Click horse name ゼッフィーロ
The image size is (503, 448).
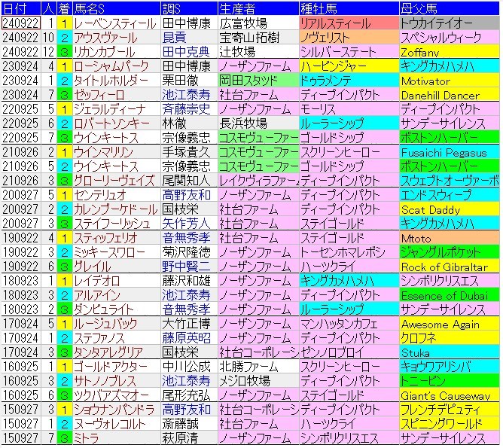99,95
